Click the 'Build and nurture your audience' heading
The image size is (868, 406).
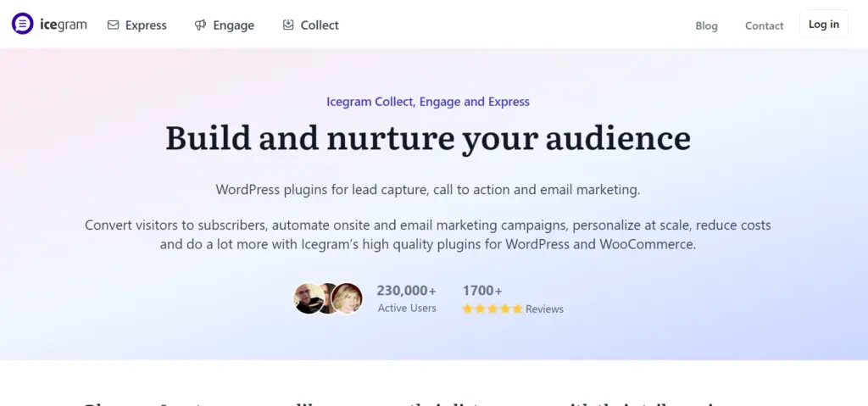tap(428, 138)
